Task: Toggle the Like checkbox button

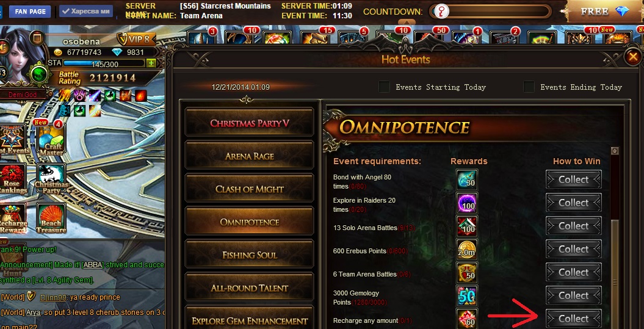Action: pos(86,11)
